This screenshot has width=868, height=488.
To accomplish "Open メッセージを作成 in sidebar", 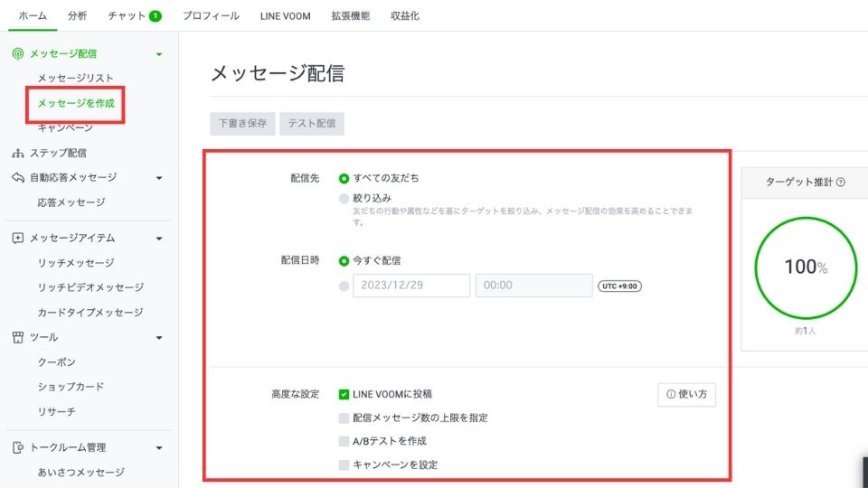I will (76, 103).
